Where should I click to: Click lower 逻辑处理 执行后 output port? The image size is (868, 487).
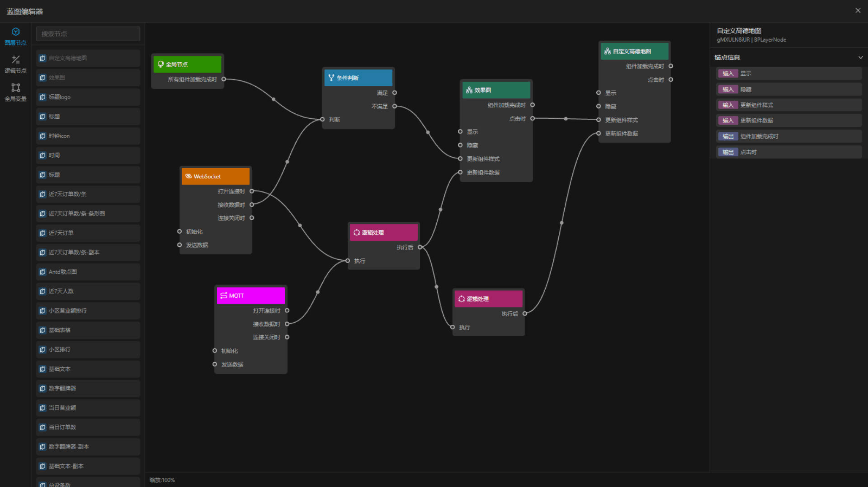pyautogui.click(x=525, y=313)
